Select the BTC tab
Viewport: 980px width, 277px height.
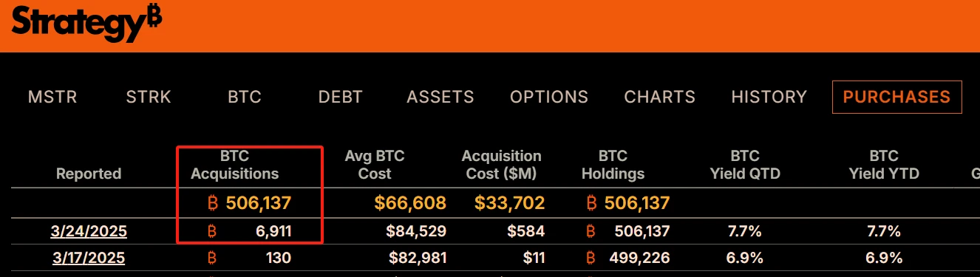[x=245, y=97]
